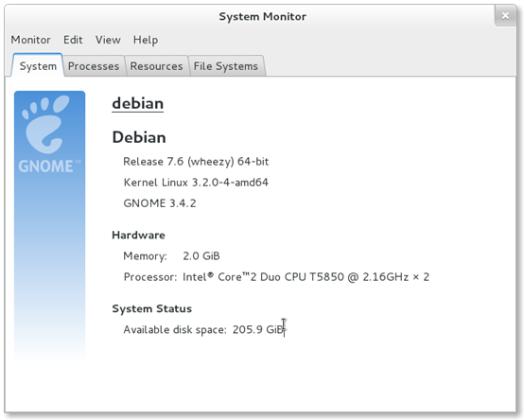The height and width of the screenshot is (420, 524).
Task: Click the System Monitor title bar
Action: click(262, 16)
